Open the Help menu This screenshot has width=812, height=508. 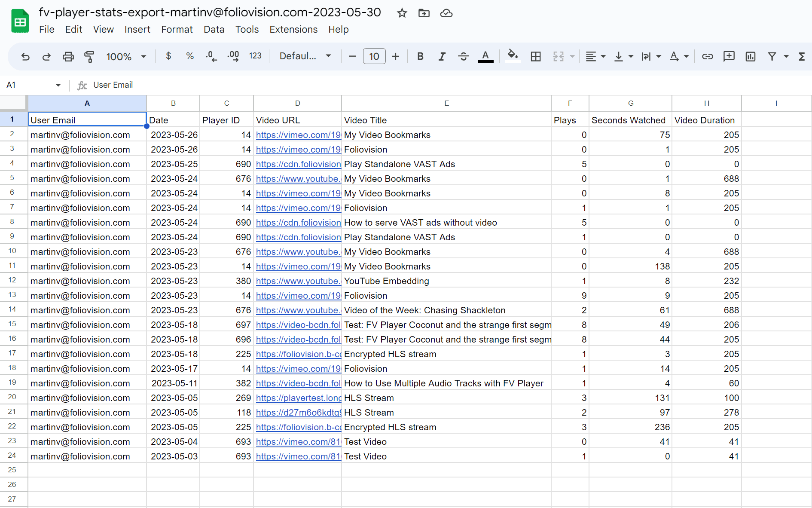[339, 29]
